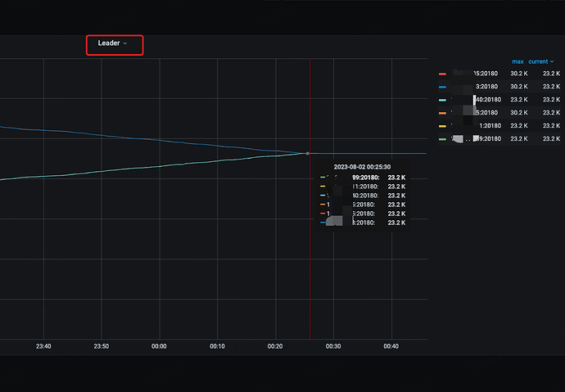The height and width of the screenshot is (392, 565).
Task: Toggle the blue series ending 3:20180
Action: click(x=487, y=87)
